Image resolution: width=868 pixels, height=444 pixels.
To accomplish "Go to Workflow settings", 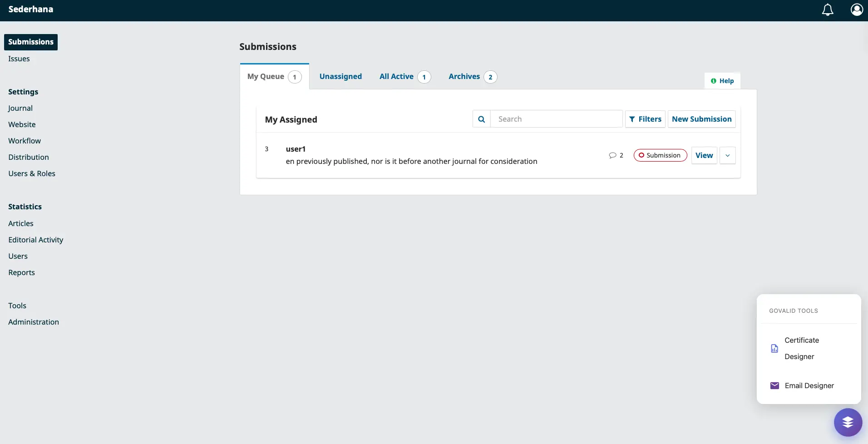I will [25, 141].
